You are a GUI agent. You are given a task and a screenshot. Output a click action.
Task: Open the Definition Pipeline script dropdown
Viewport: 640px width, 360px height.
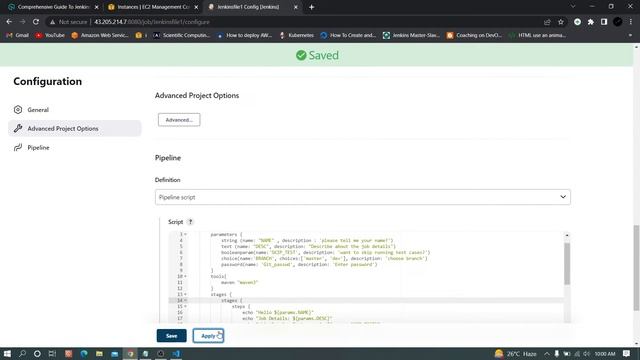[x=362, y=197]
